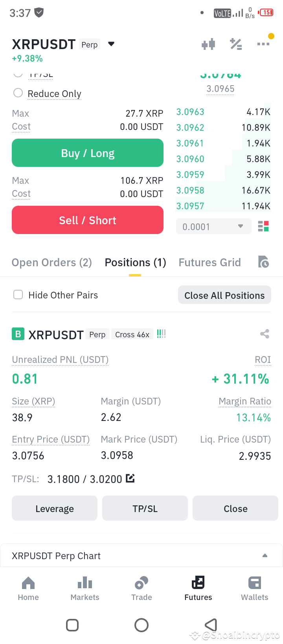This screenshot has width=283, height=644.
Task: Go to Markets in the bottom navigation
Action: click(85, 588)
